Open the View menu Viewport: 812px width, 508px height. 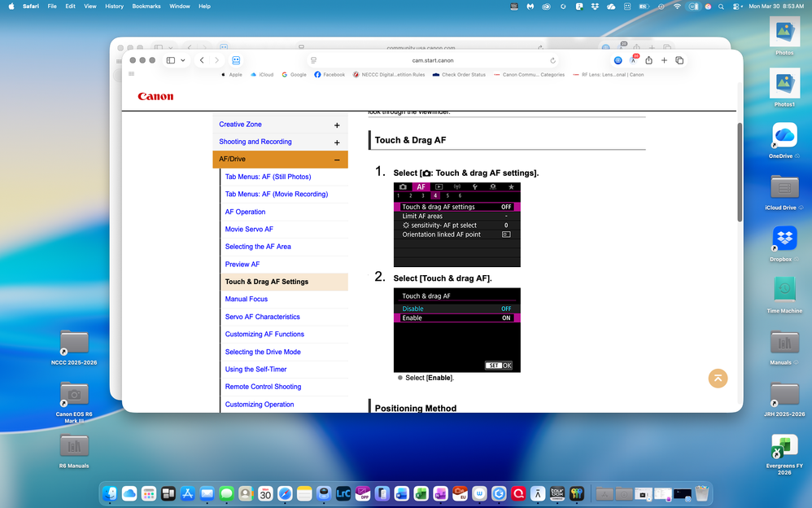[x=90, y=7]
